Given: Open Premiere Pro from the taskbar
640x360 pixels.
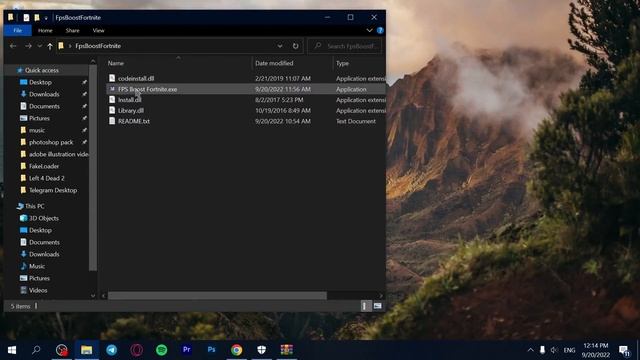Looking at the screenshot, I should tap(187, 350).
